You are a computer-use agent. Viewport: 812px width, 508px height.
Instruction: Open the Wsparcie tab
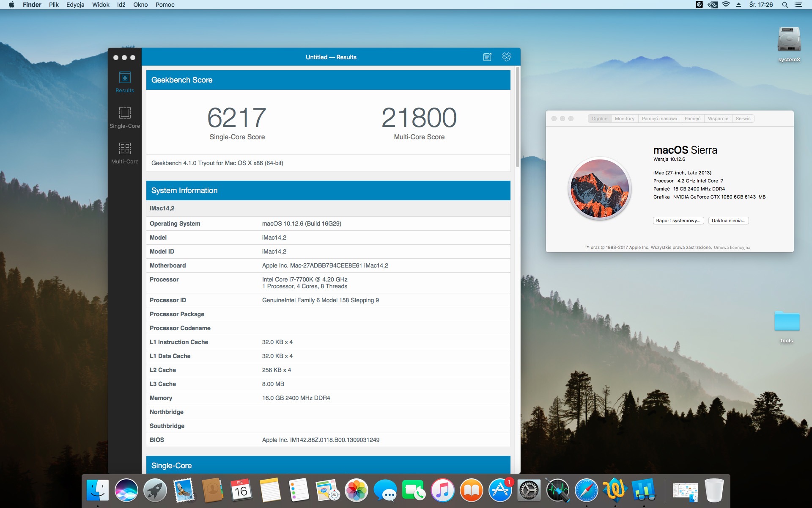click(x=718, y=119)
